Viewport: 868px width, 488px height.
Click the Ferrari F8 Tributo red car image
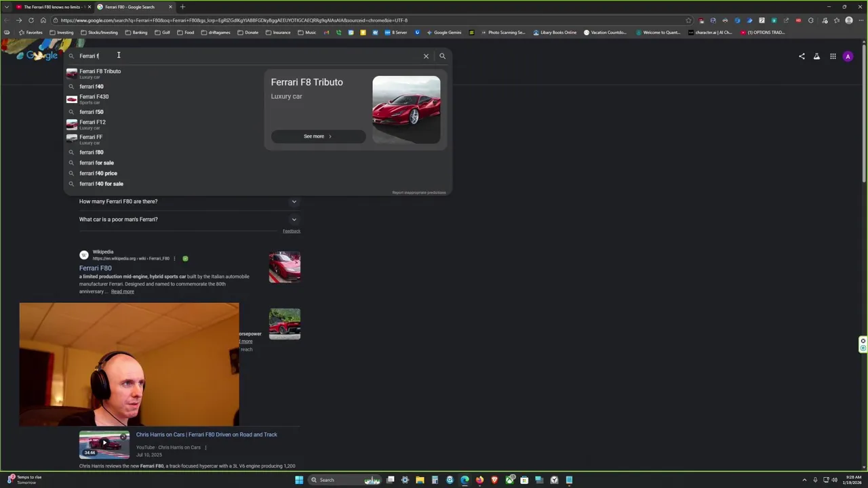[x=406, y=110]
